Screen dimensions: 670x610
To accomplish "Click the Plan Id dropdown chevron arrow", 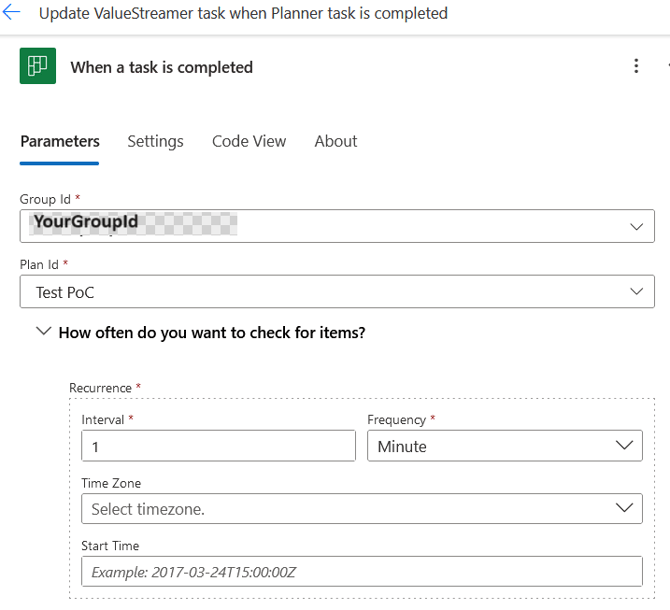I will click(636, 292).
